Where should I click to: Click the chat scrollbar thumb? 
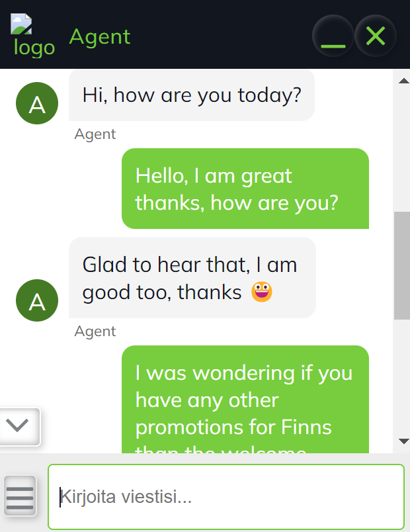(401, 266)
